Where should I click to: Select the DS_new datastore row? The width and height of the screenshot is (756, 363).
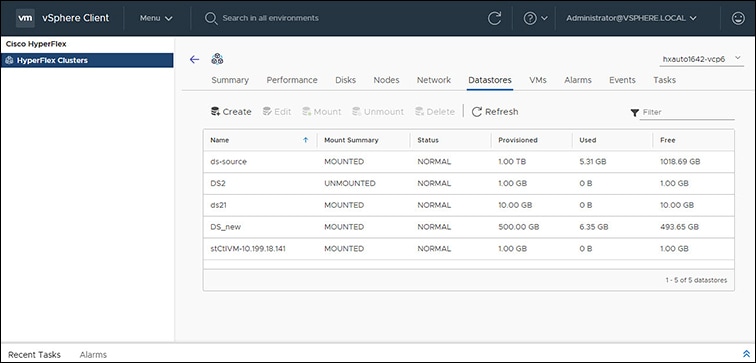[469, 227]
